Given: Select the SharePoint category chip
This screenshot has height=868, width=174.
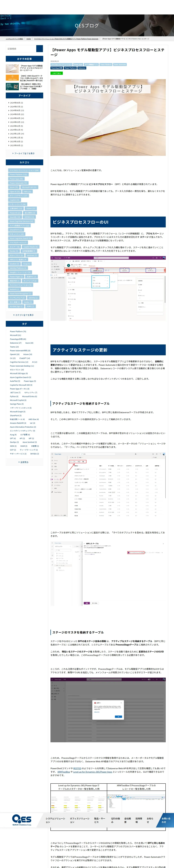Looking at the screenshot, I should pos(16,230).
